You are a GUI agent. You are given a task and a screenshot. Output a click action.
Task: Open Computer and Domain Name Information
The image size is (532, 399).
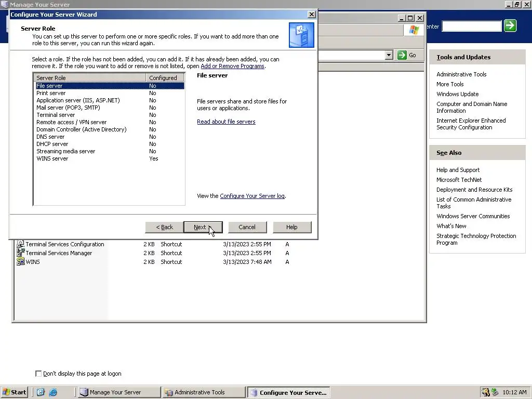[x=472, y=107]
